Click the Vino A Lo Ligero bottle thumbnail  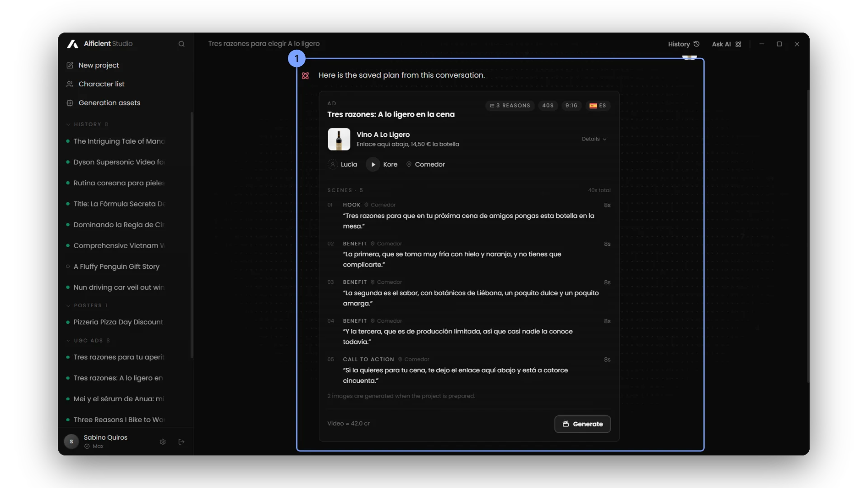click(339, 139)
